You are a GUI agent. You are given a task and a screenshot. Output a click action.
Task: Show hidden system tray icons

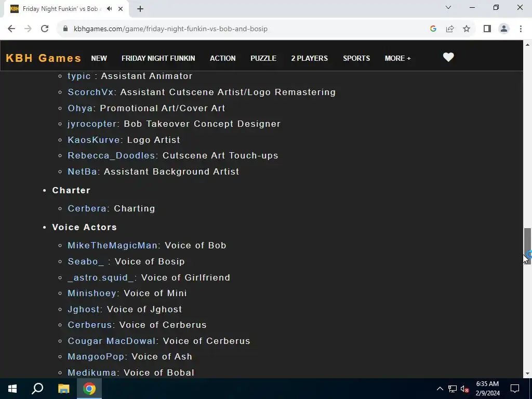(440, 389)
